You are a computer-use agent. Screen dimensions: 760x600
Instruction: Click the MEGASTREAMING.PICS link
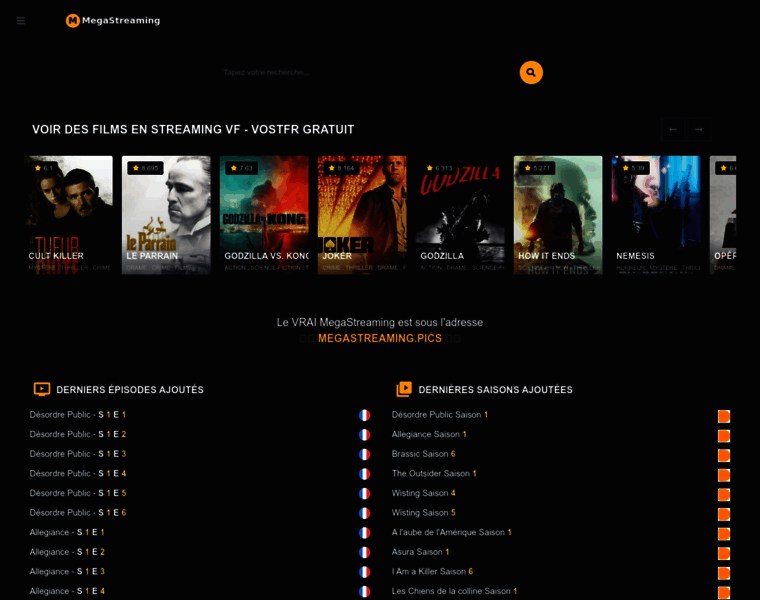[380, 338]
